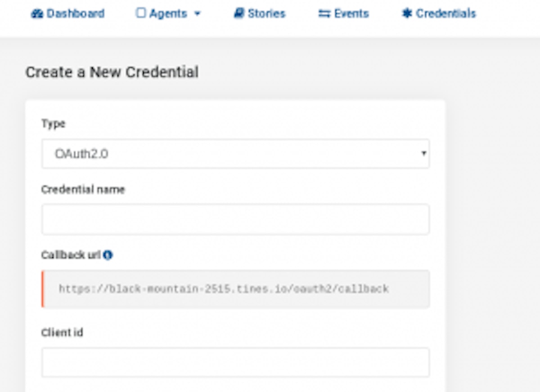540x392 pixels.
Task: Click the Callback url info icon
Action: click(108, 255)
